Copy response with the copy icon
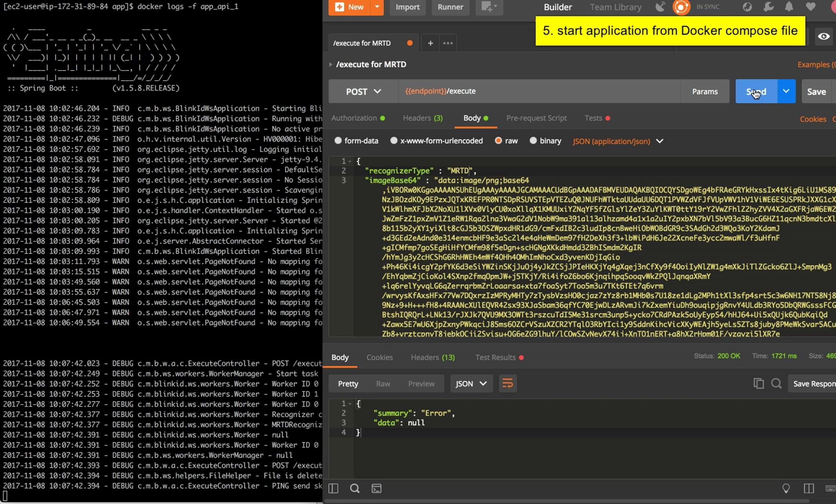 pyautogui.click(x=758, y=384)
